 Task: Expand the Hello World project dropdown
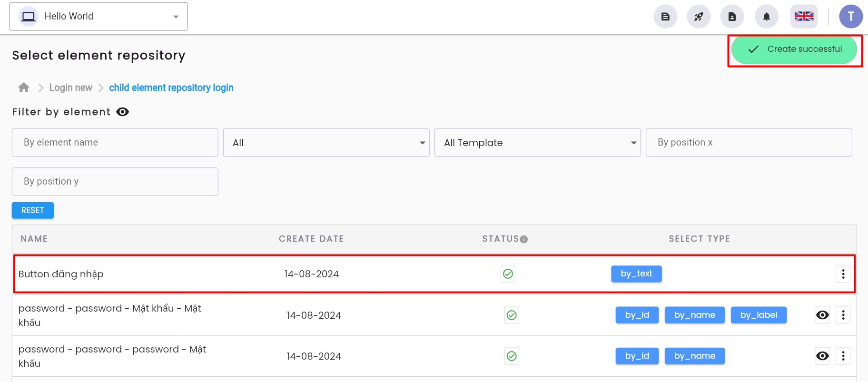click(x=99, y=17)
